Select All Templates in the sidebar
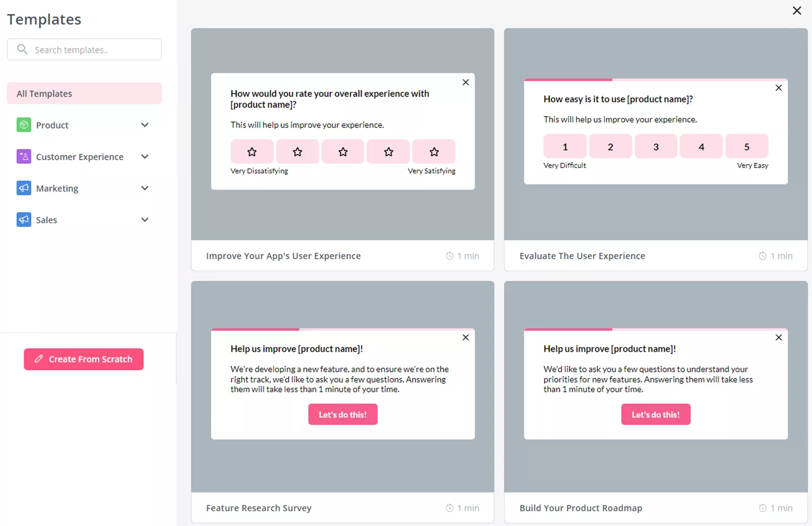The image size is (812, 526). coord(84,93)
